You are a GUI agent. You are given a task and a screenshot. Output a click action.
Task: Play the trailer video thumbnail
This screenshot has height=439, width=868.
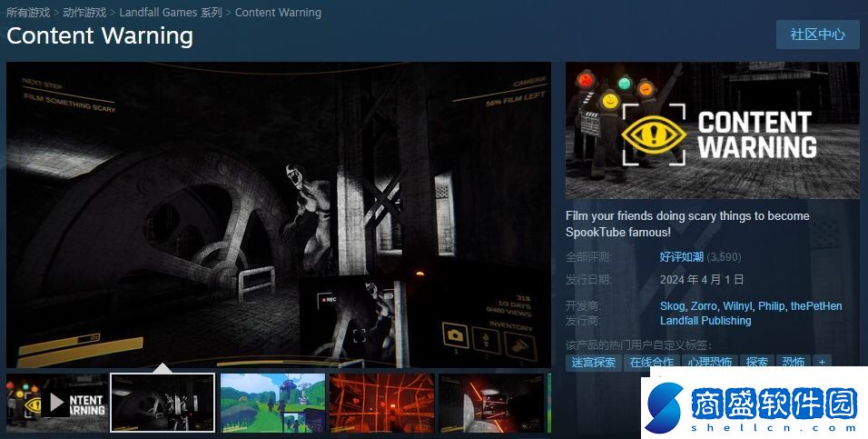57,403
